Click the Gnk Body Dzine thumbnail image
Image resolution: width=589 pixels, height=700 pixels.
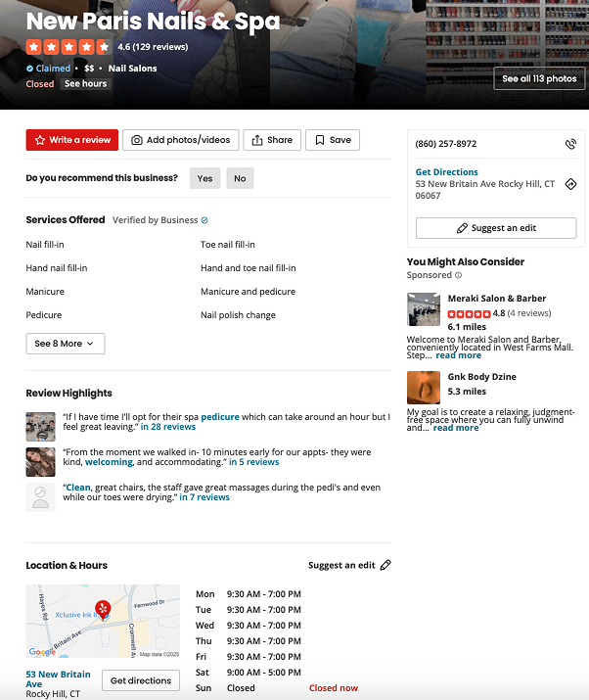pos(424,388)
